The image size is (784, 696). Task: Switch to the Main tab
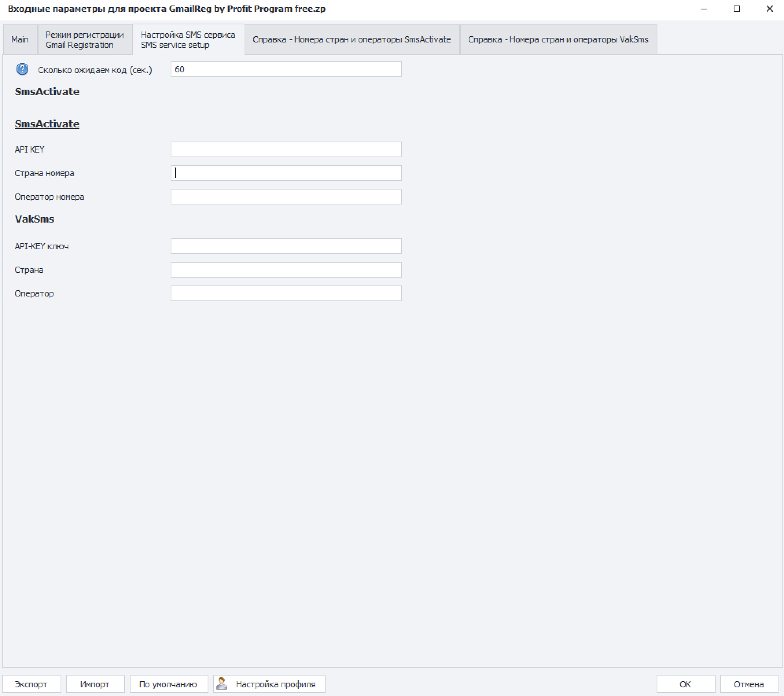[20, 39]
